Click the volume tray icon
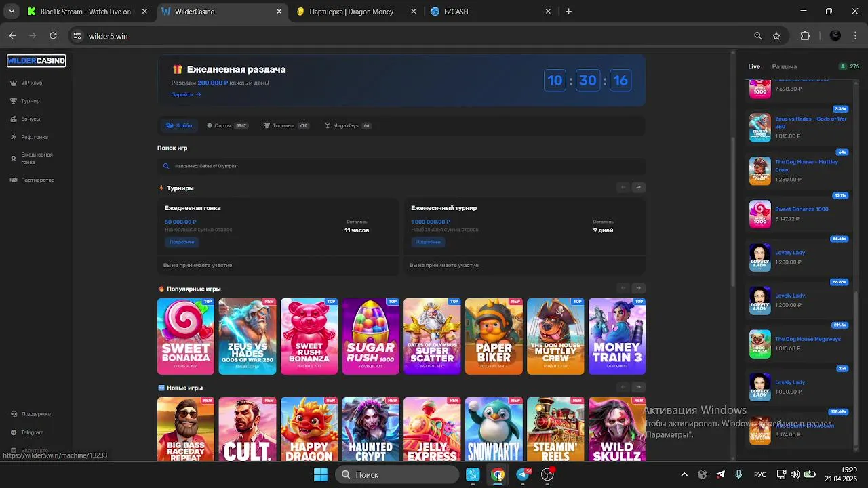The width and height of the screenshot is (868, 488). (x=795, y=474)
